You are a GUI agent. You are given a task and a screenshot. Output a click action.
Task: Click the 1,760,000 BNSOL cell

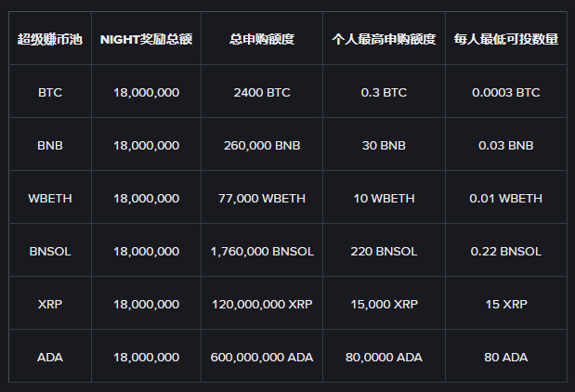262,251
